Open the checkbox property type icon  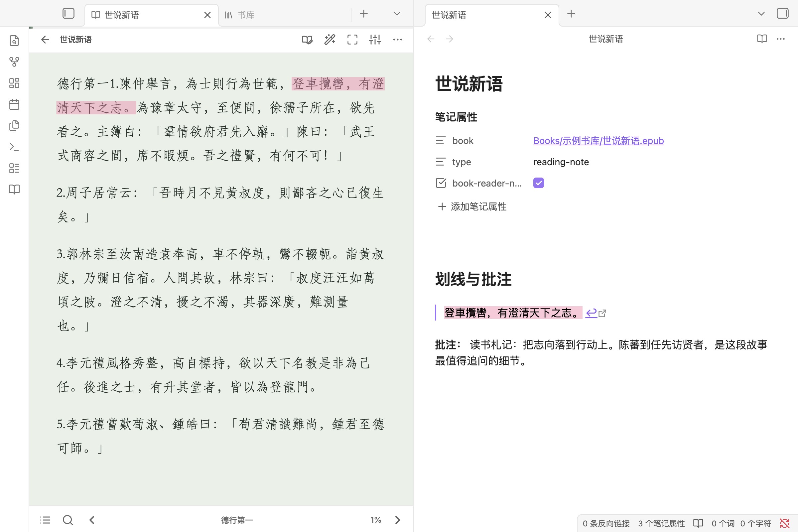(x=440, y=183)
